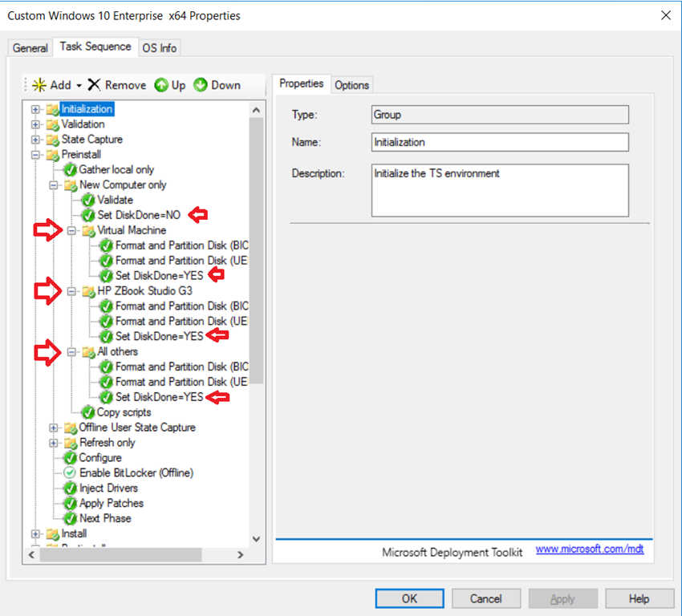The width and height of the screenshot is (682, 616).
Task: Click the Remove X icon
Action: pyautogui.click(x=95, y=85)
